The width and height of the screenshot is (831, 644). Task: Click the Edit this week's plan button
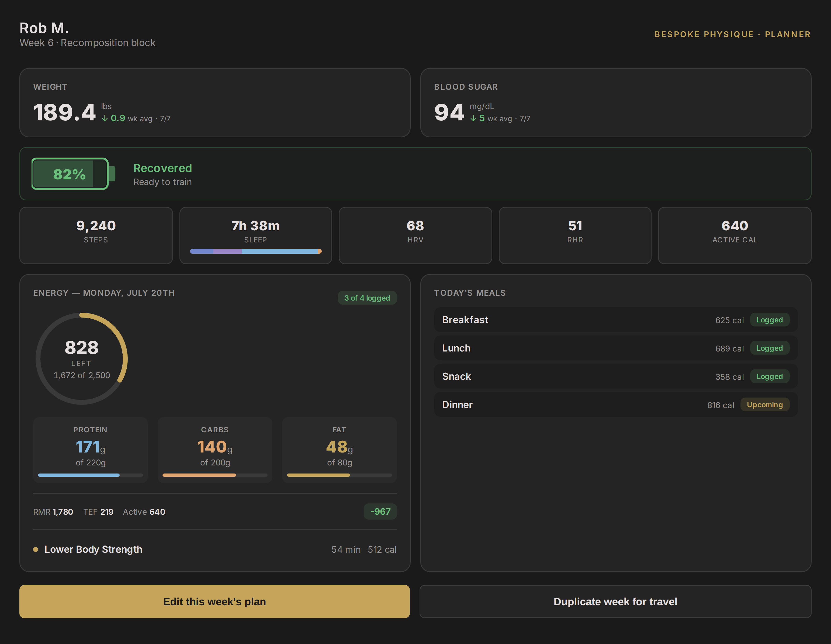(214, 601)
